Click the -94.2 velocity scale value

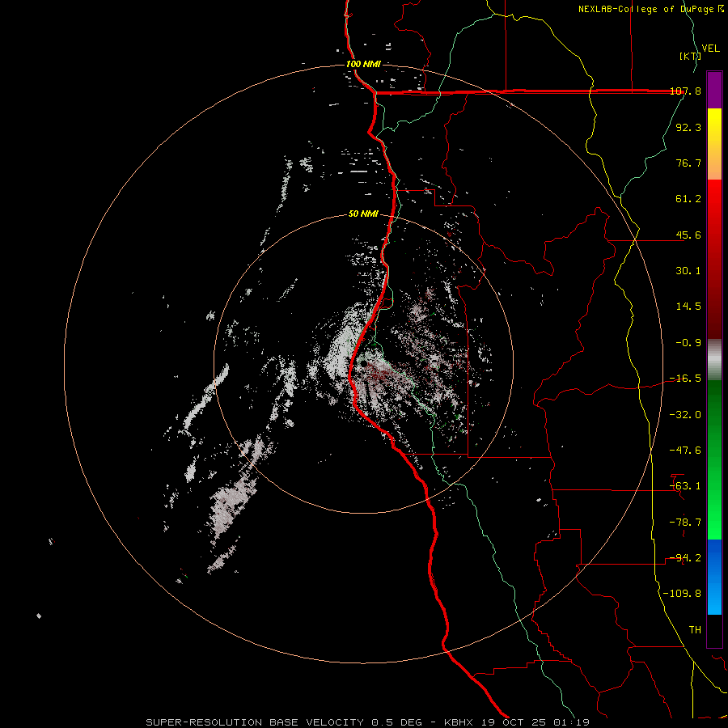[685, 558]
